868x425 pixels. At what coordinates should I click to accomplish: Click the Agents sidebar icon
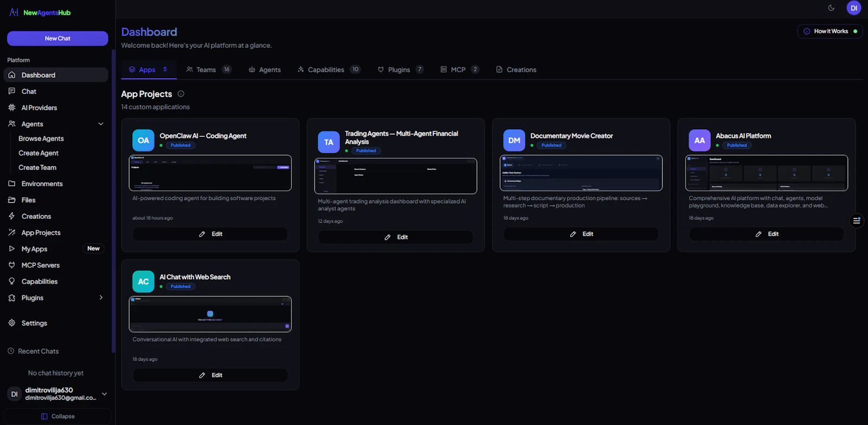point(12,124)
